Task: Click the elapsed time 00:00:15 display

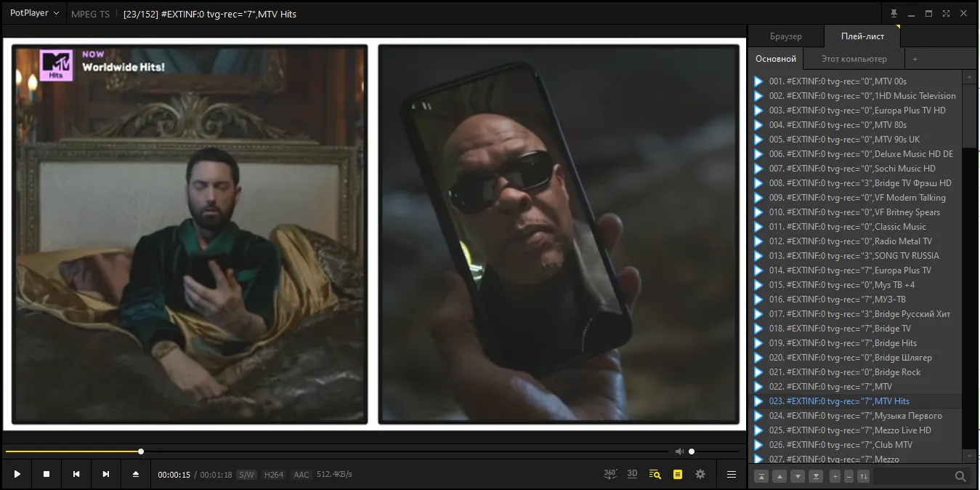Action: 174,475
